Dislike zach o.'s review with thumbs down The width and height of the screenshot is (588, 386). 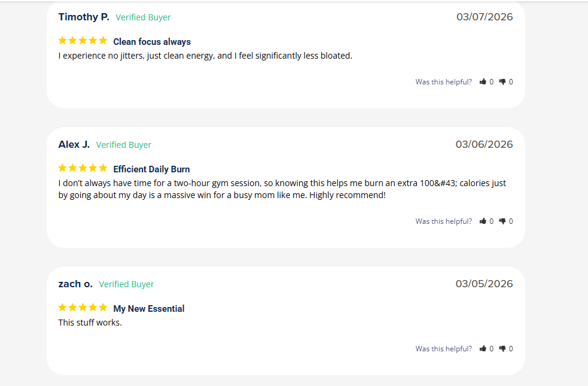(x=502, y=349)
